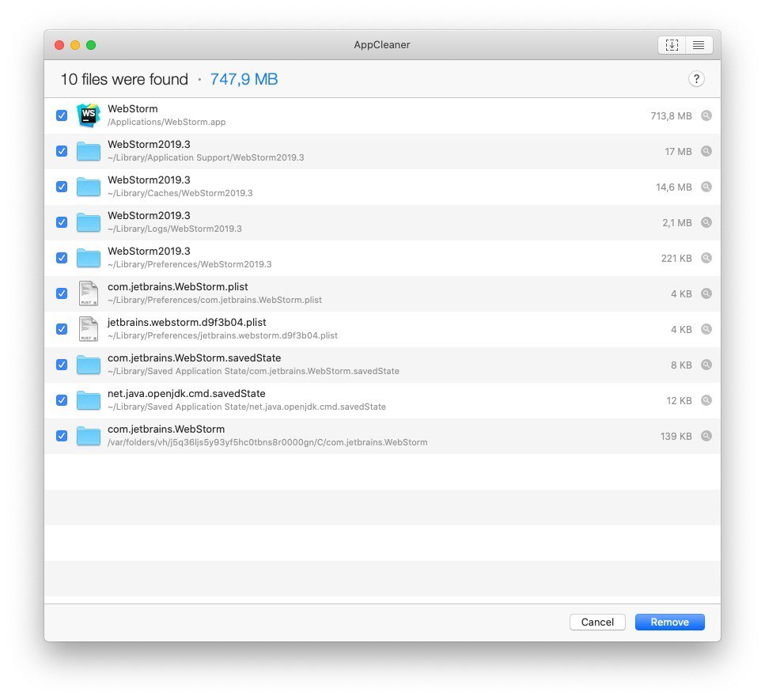Reveal jetbrains.webstorm.d9f3b04.plist in Finder

tap(706, 329)
